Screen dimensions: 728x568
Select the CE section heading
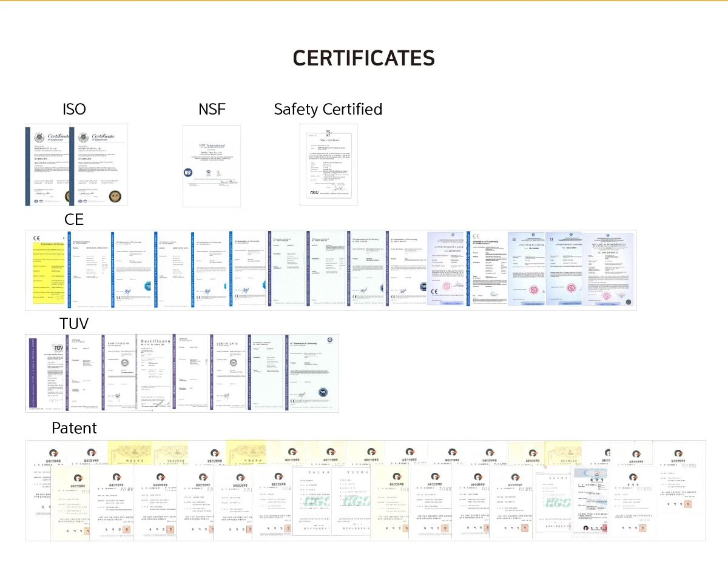[74, 219]
